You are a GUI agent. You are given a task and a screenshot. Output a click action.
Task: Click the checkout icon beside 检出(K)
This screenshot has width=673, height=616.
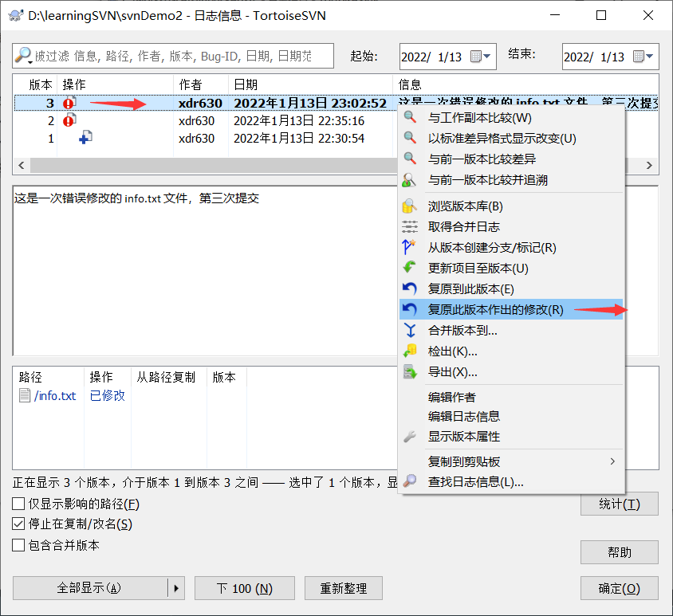point(410,350)
